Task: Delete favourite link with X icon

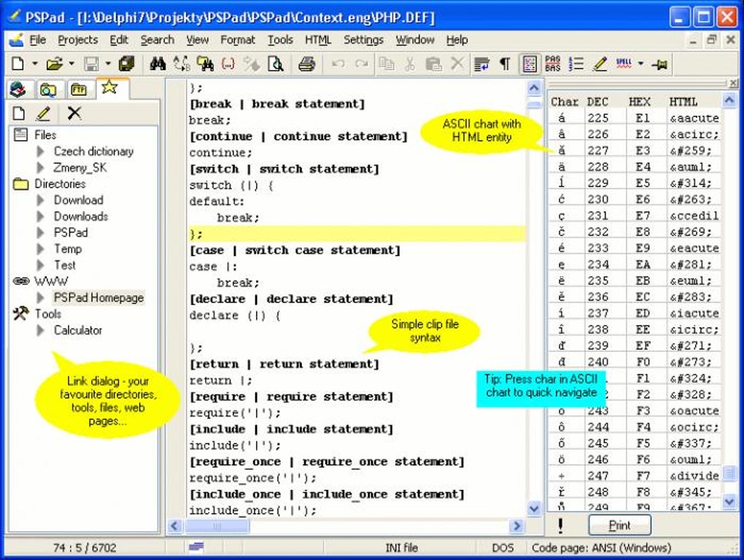Action: coord(74,113)
